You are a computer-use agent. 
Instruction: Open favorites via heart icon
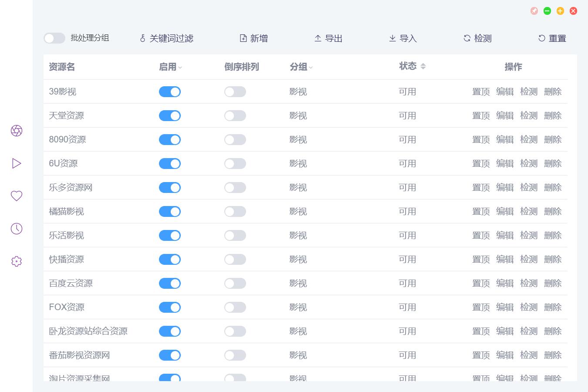point(17,196)
